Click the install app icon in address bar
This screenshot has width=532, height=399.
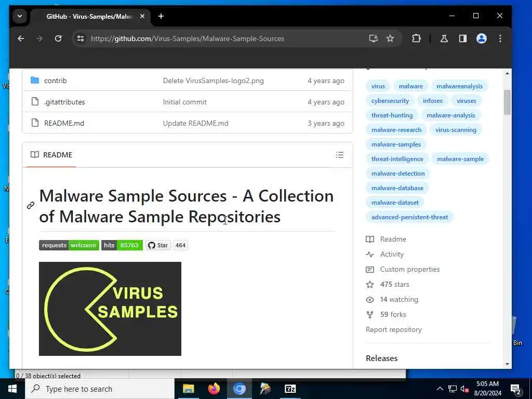[x=373, y=38]
